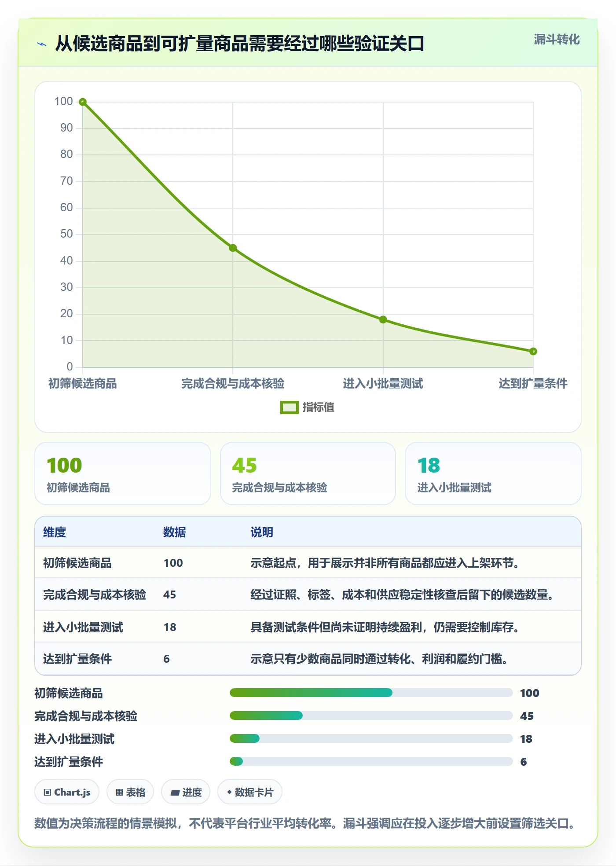Select the 数据卡片 chip
The image size is (616, 866).
pos(250,792)
